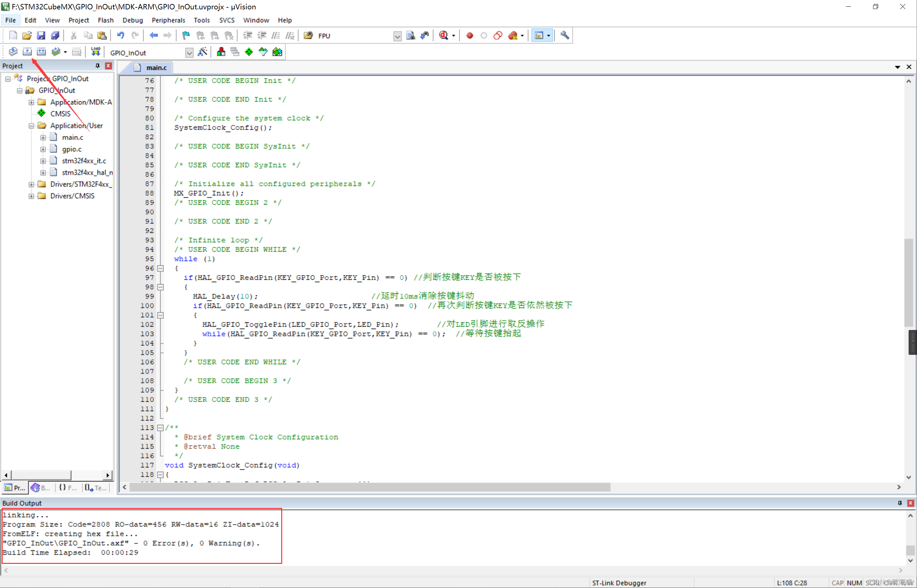Open Configuration wrench icon
The image size is (917, 588).
click(564, 36)
